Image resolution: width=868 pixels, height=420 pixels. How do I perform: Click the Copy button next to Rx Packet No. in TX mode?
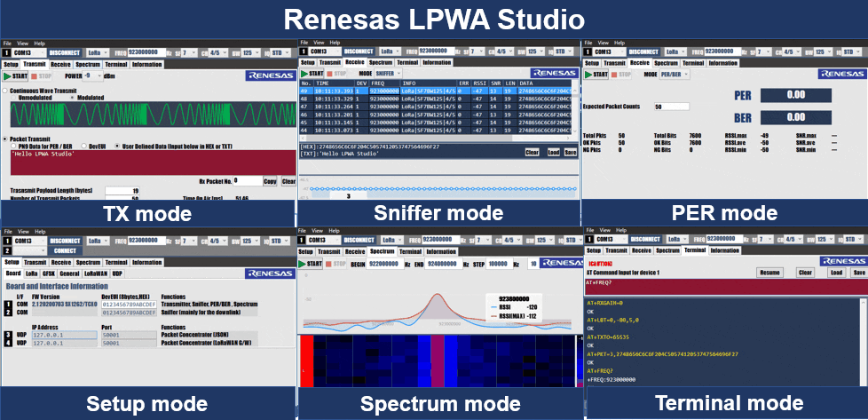pyautogui.click(x=270, y=181)
